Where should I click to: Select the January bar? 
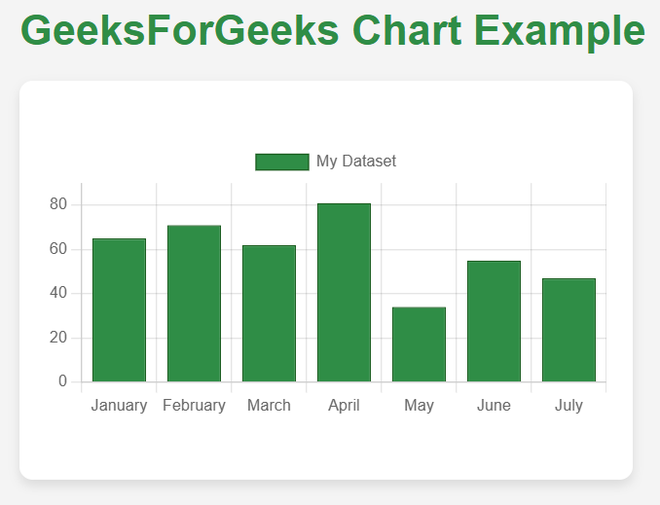pos(119,310)
